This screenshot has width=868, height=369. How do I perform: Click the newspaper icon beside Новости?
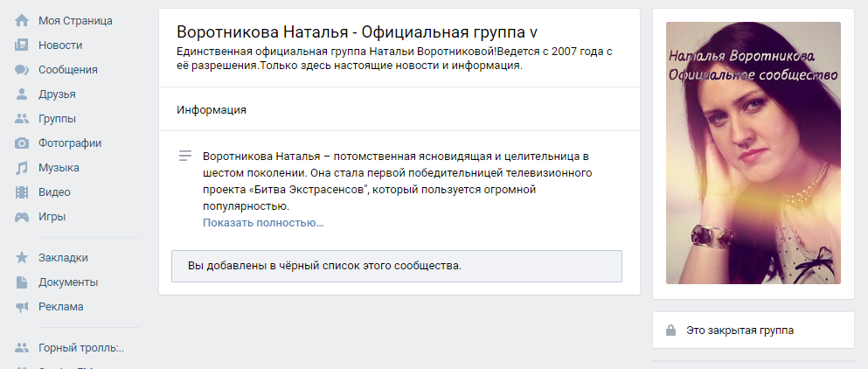[x=22, y=45]
